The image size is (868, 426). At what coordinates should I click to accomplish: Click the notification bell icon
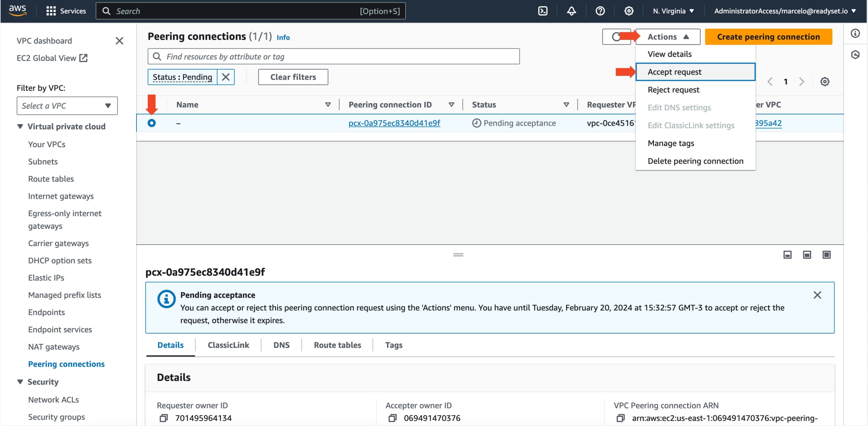click(572, 11)
